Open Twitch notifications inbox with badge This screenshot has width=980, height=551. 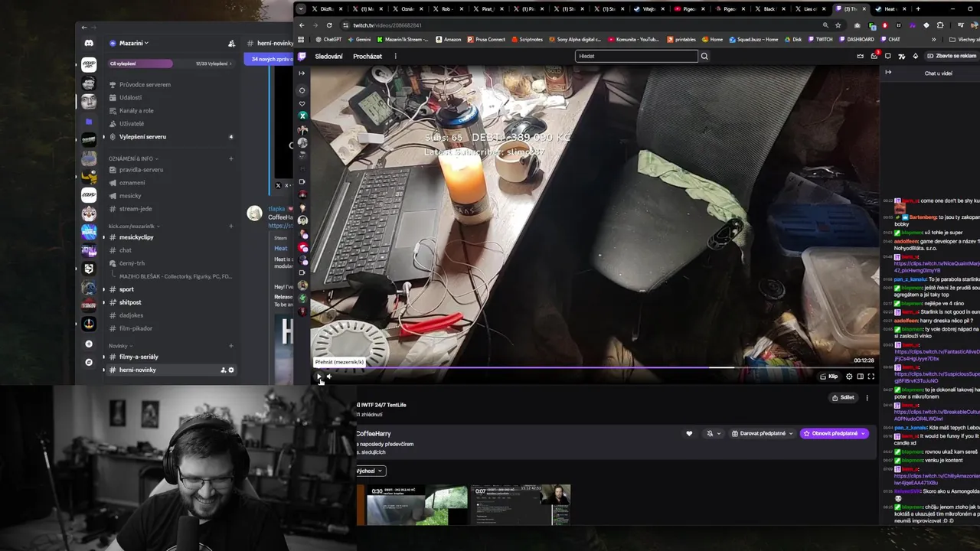874,56
